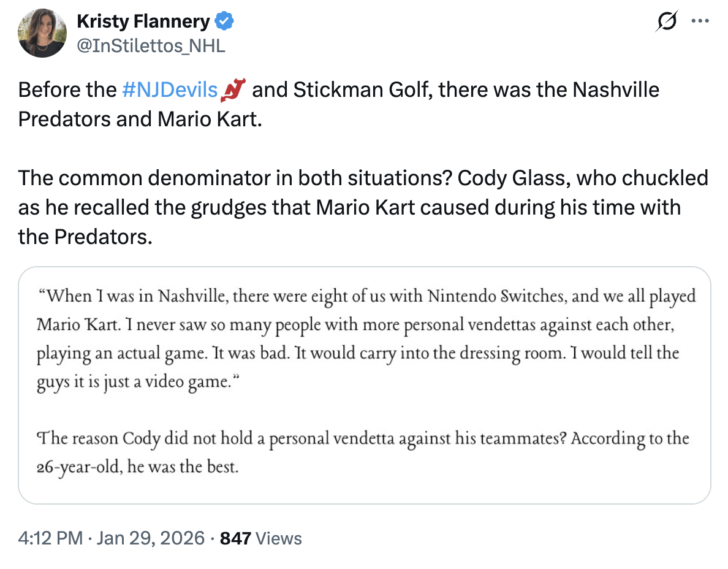Click the 847 view count number
Screen dimensions: 728x569
pyautogui.click(x=235, y=538)
